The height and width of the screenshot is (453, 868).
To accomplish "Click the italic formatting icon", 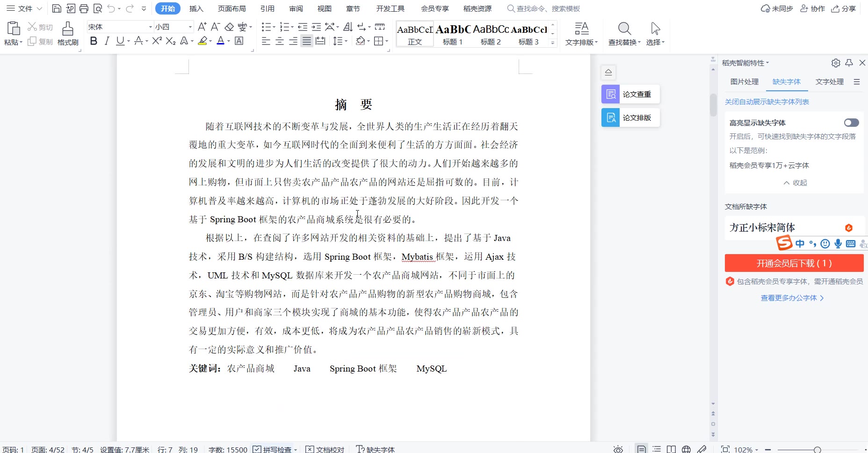I will [x=107, y=41].
